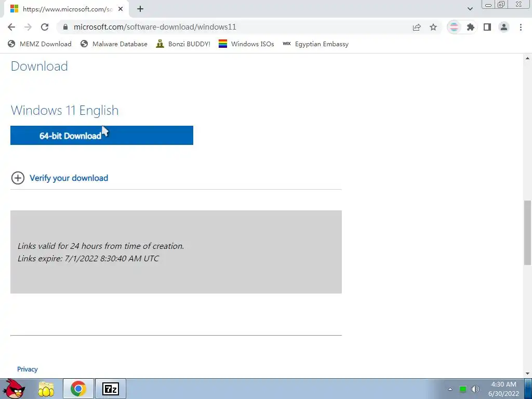This screenshot has height=399, width=532.
Task: Open the MEMZ Download bookmark
Action: 39,44
